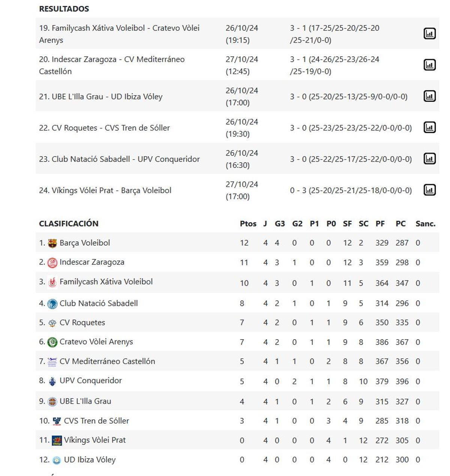
Task: Open the RESULTADOS section header
Action: (64, 8)
